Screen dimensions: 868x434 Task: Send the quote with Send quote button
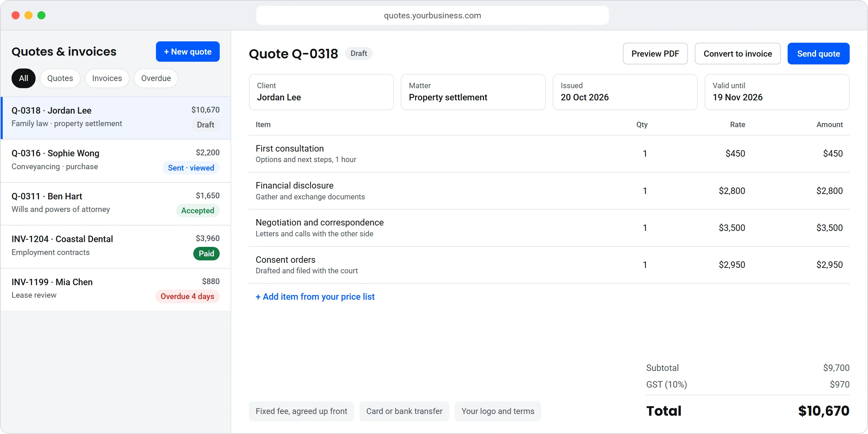click(818, 54)
